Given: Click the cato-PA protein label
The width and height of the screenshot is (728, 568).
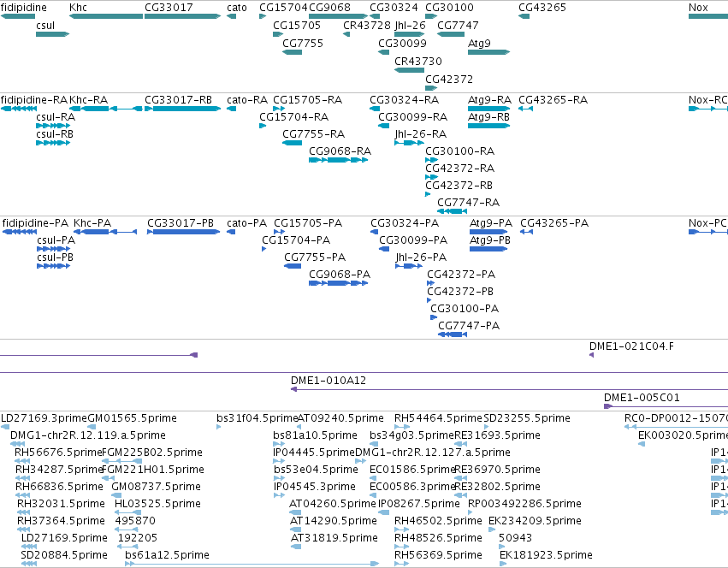Looking at the screenshot, I should click(247, 223).
